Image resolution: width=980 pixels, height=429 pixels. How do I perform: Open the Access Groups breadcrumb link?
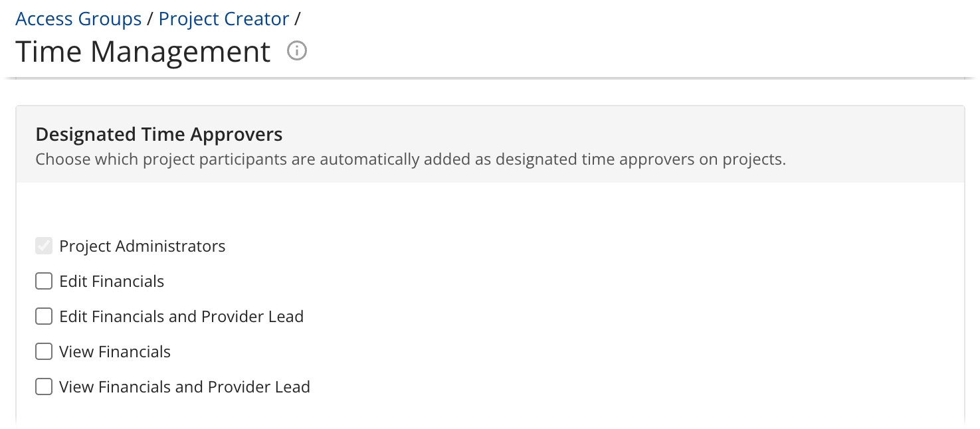click(78, 19)
